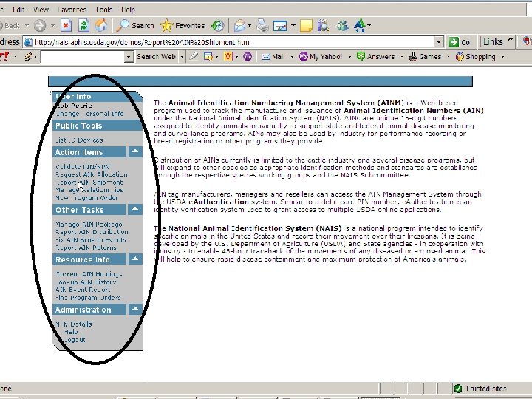Click the yellow note icon

[x=306, y=26]
